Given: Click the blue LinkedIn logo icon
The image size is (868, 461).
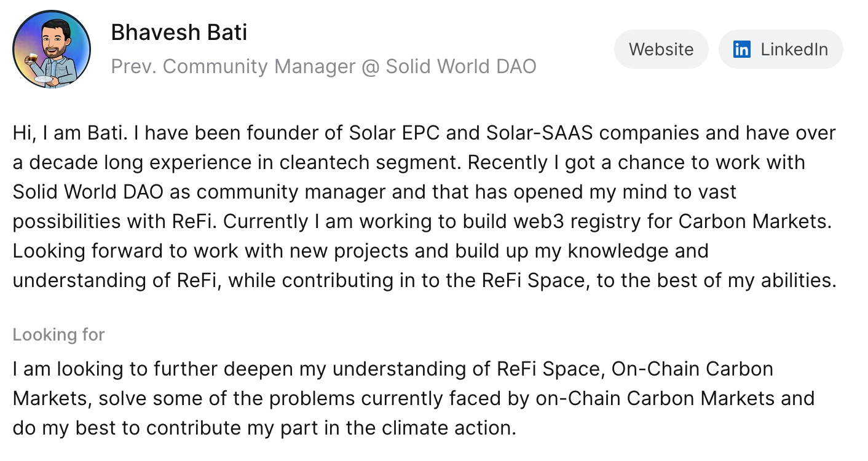Looking at the screenshot, I should [742, 49].
